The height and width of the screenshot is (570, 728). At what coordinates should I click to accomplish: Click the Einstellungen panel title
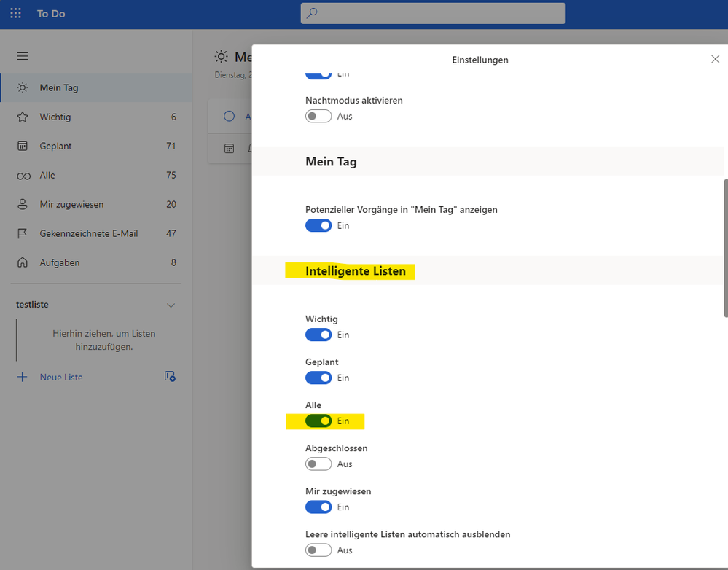tap(480, 60)
